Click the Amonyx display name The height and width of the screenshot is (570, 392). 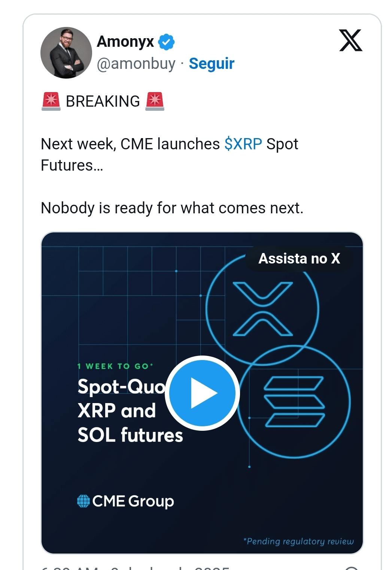(125, 42)
